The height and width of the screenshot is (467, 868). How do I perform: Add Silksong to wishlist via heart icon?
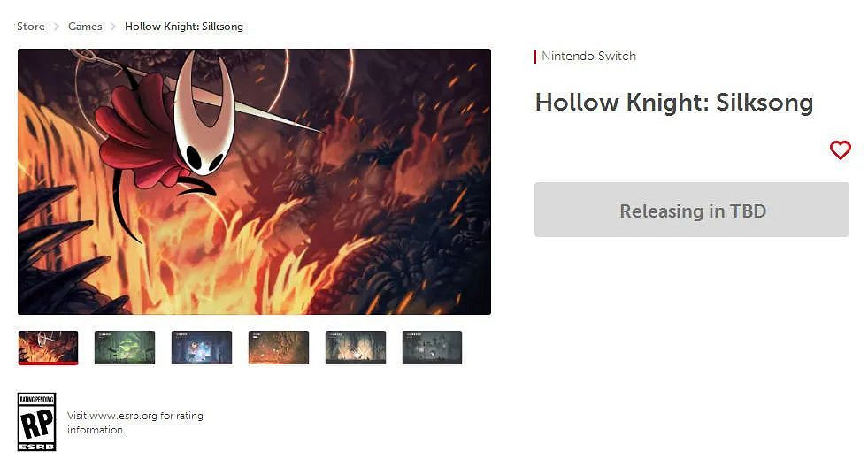[840, 150]
